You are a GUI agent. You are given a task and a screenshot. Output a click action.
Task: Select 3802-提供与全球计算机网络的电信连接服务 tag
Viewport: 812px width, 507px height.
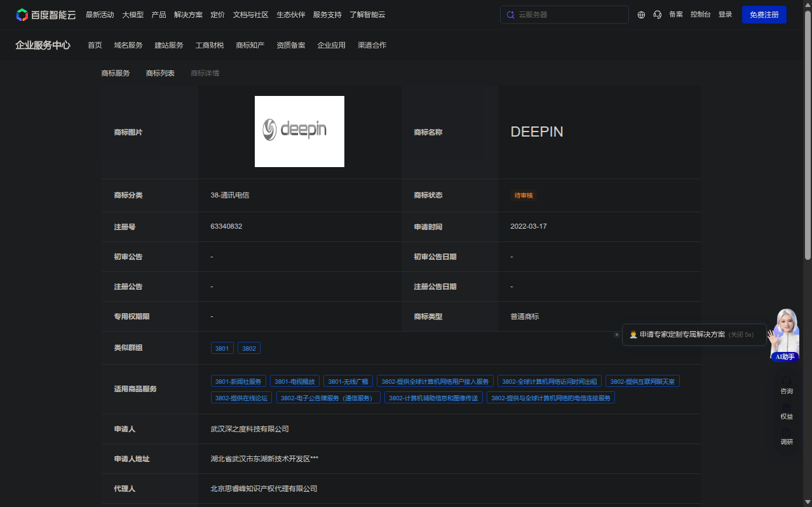click(551, 398)
